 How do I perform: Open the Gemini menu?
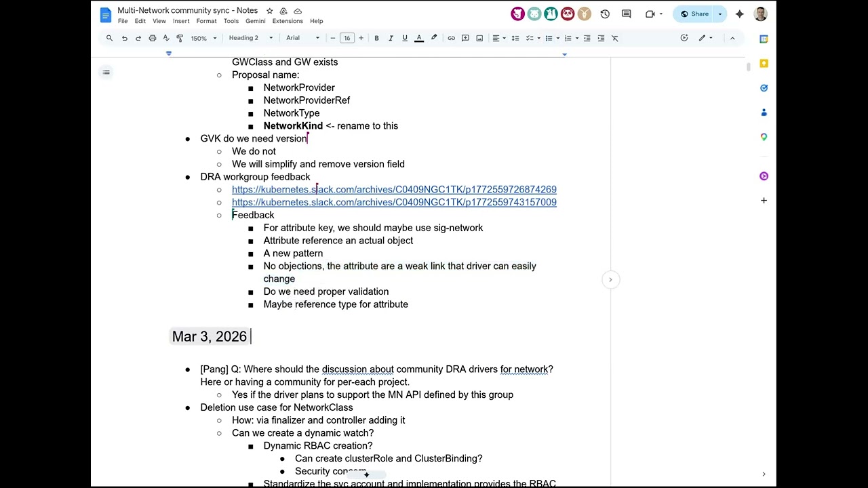(x=256, y=21)
